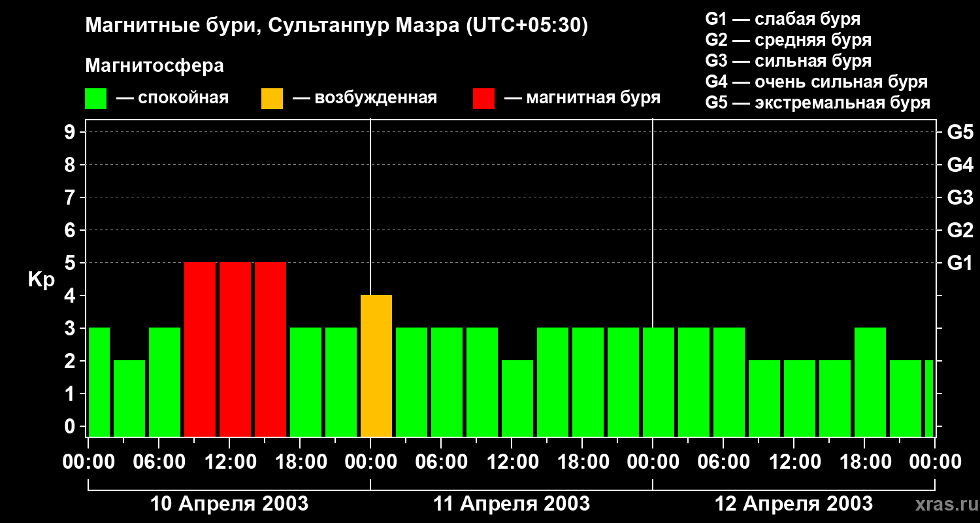The width and height of the screenshot is (980, 523).
Task: Click the '18:00' time label of 11 April
Action: [583, 462]
